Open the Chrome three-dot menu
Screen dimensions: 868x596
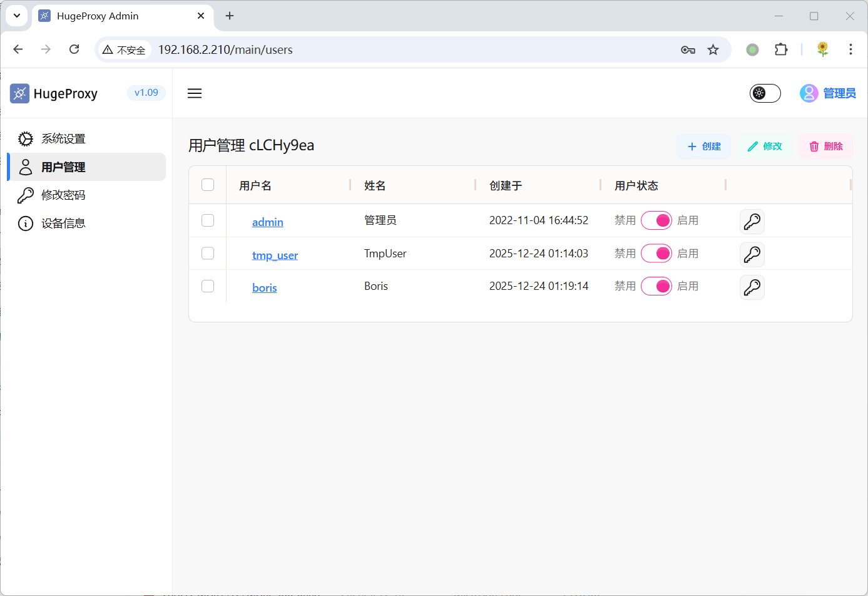click(x=850, y=49)
